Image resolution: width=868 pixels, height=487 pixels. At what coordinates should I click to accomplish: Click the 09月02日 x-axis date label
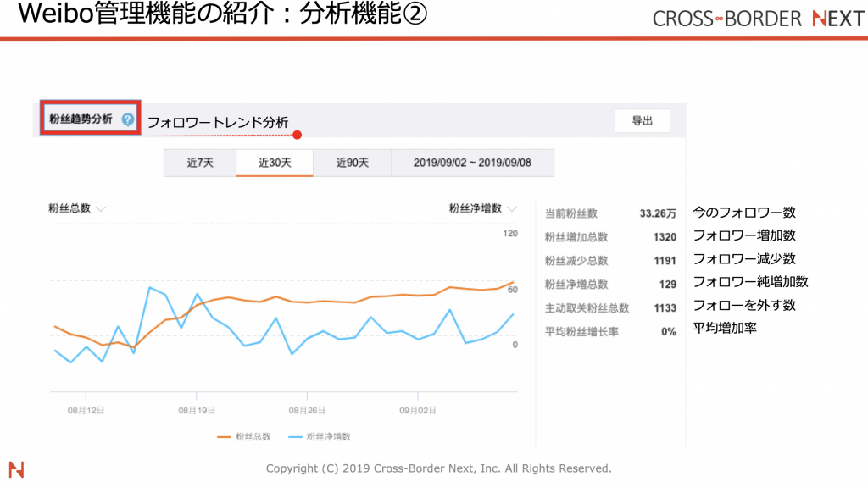[417, 411]
